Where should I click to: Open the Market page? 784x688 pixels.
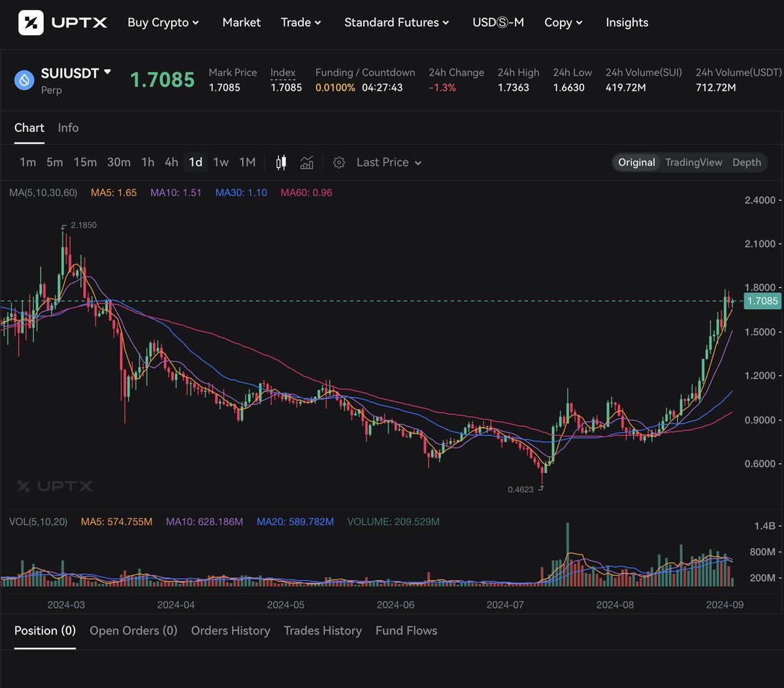241,22
